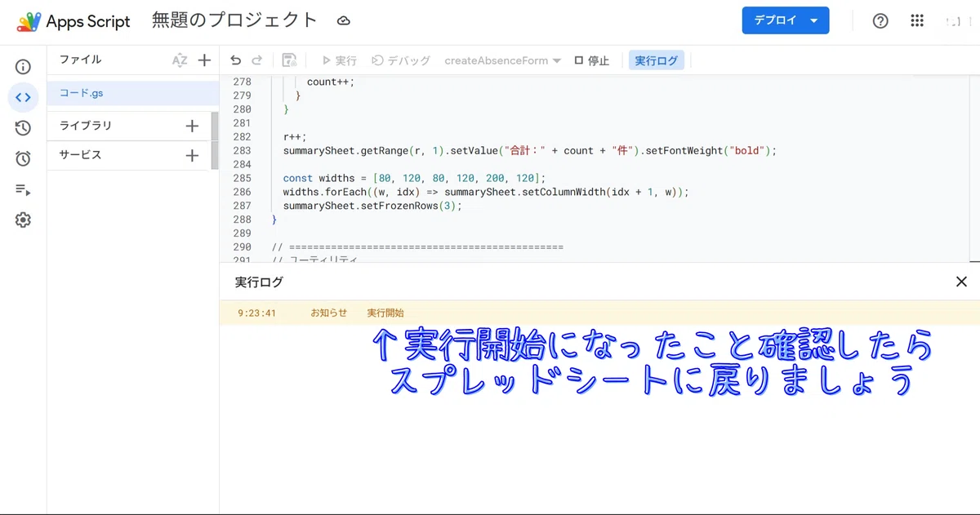Click the Undo arrow in toolbar
The height and width of the screenshot is (515, 980).
[x=236, y=60]
